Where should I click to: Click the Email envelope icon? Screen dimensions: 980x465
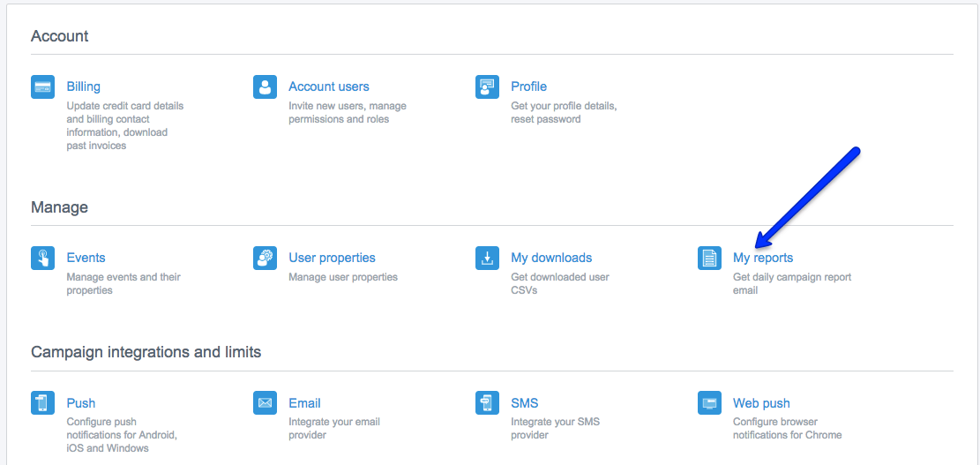(x=265, y=403)
